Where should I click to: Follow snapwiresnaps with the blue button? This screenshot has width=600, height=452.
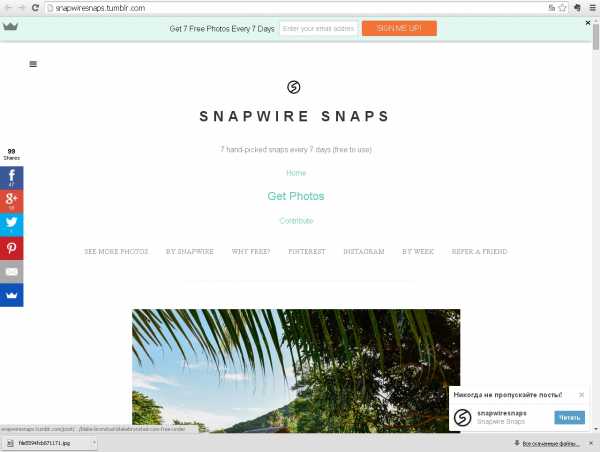[569, 418]
